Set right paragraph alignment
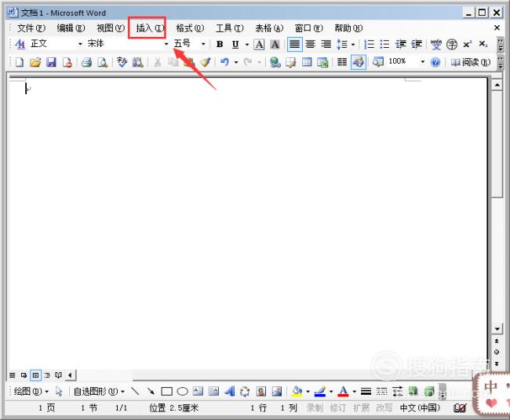Image resolution: width=510 pixels, height=420 pixels. (326, 44)
